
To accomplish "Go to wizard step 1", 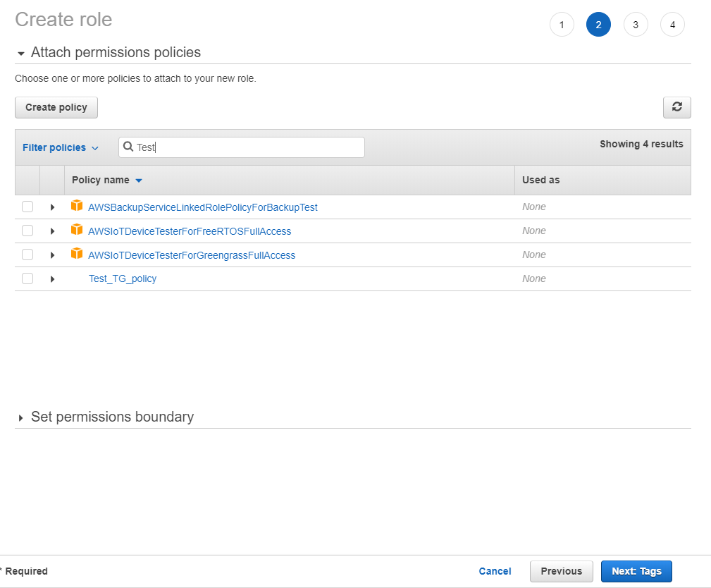I will pyautogui.click(x=562, y=25).
